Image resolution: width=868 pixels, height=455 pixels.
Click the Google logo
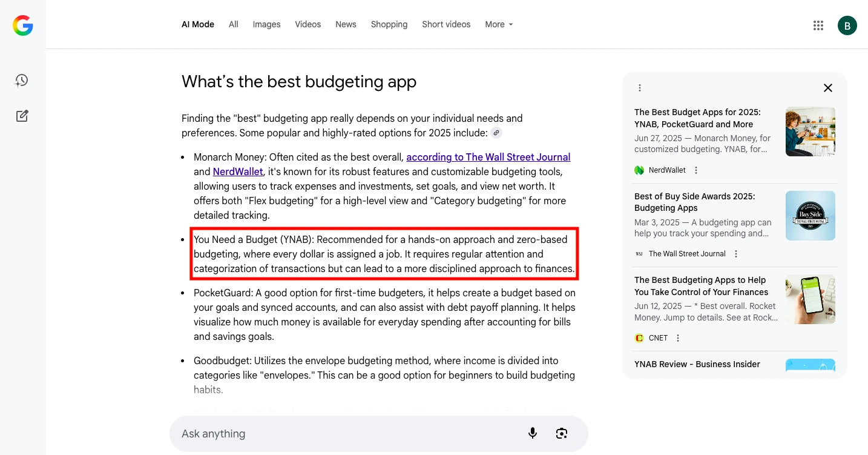point(23,25)
